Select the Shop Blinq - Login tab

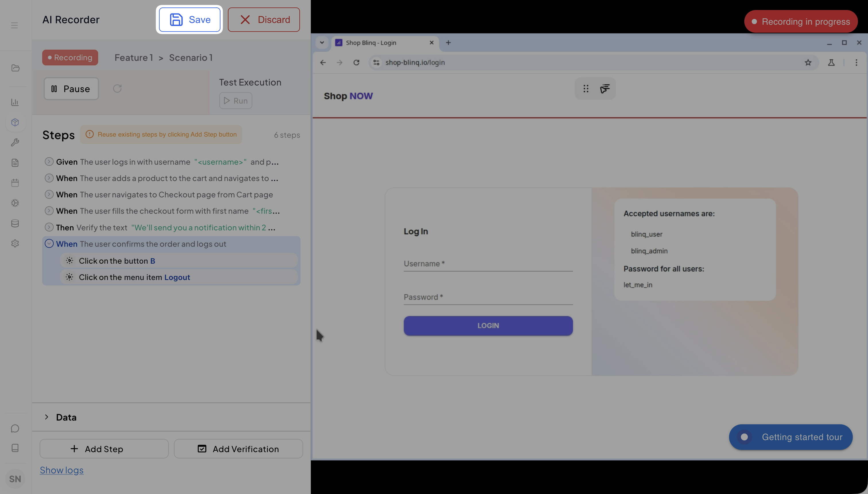point(371,43)
